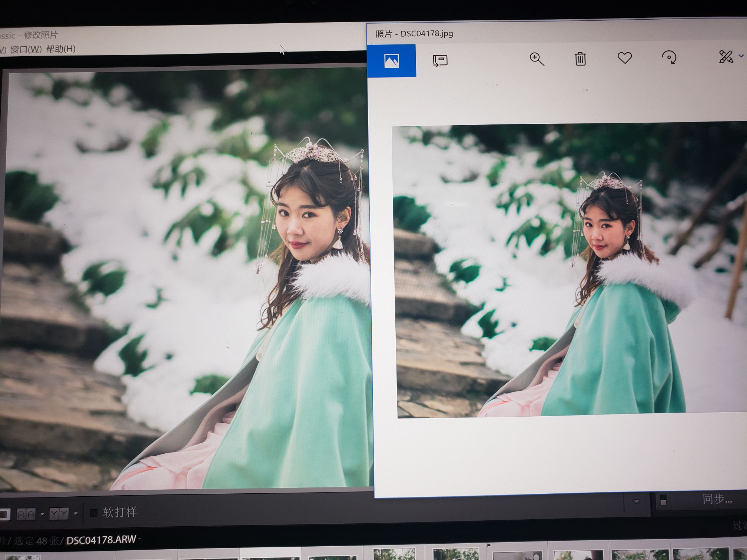Click the add to album icon

pyautogui.click(x=440, y=60)
